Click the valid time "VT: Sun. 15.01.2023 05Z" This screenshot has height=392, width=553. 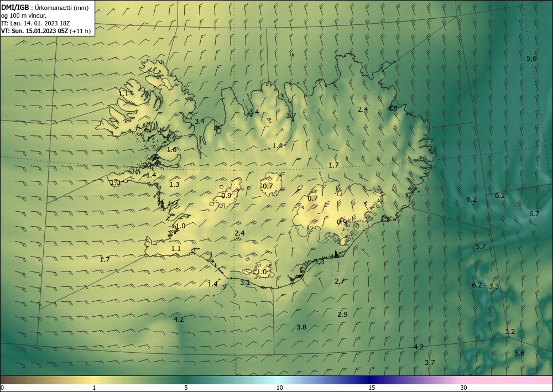coord(34,31)
